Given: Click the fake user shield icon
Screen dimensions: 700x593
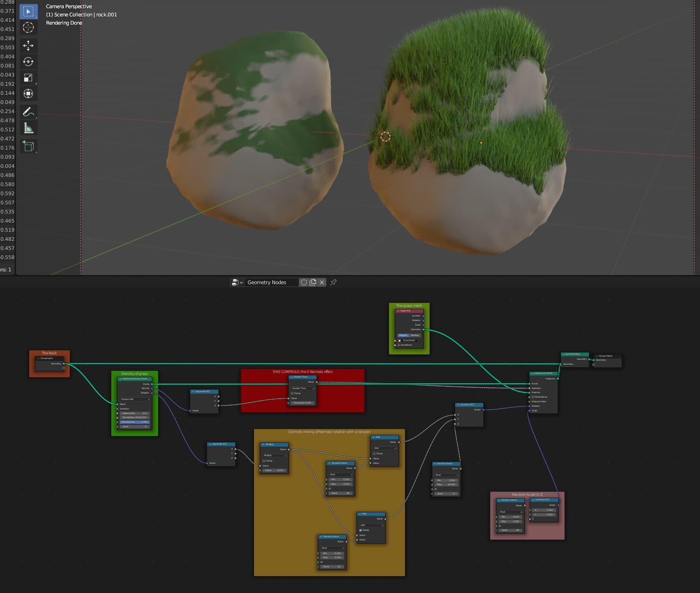Looking at the screenshot, I should pos(304,282).
